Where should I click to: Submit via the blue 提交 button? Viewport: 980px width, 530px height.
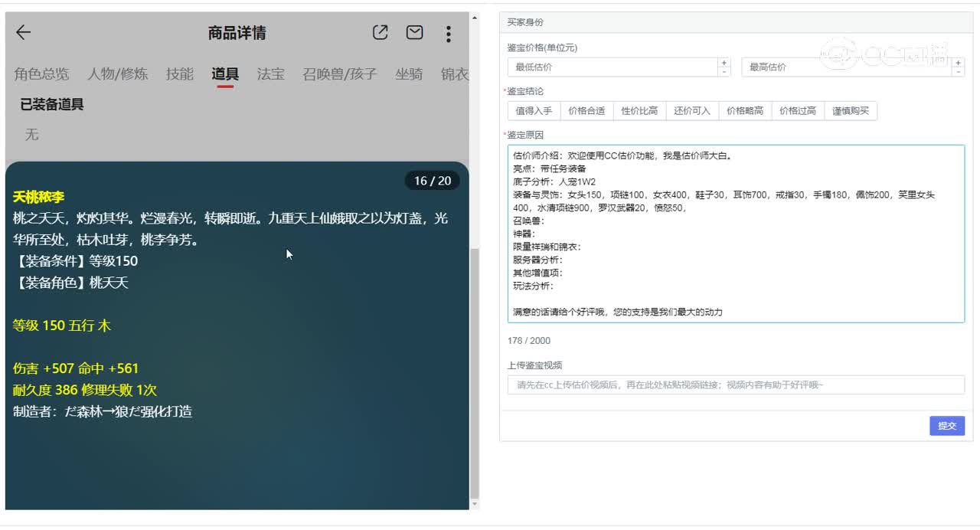tap(946, 426)
